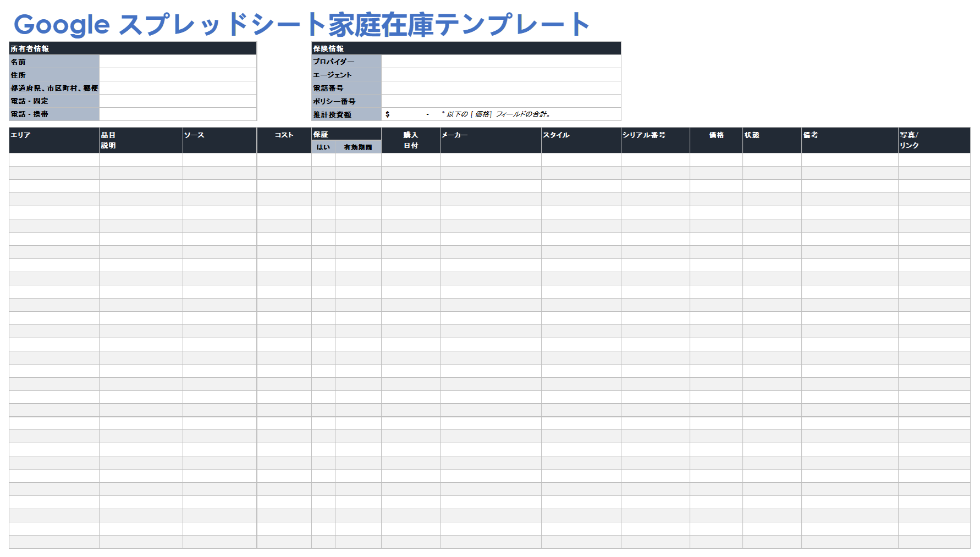Select the 状態 column header
This screenshot has width=980, height=557.
[772, 140]
